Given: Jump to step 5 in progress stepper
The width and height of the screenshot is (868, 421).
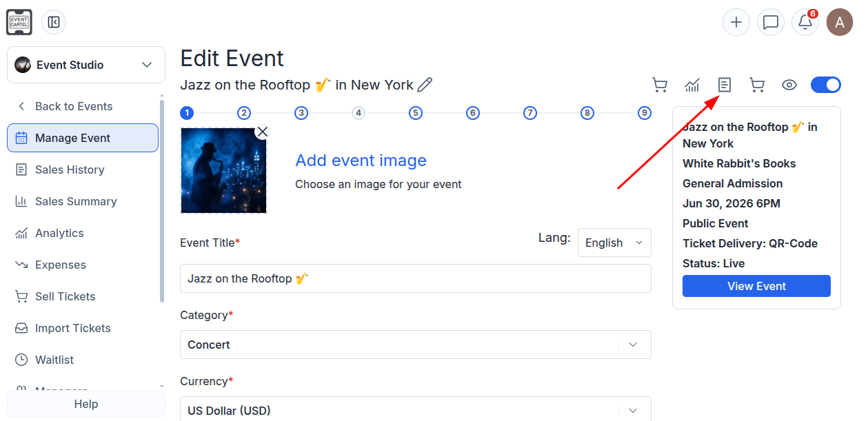Looking at the screenshot, I should click(415, 113).
